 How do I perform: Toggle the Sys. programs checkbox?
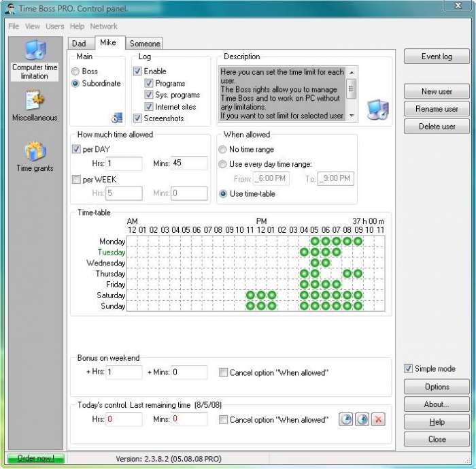(148, 95)
